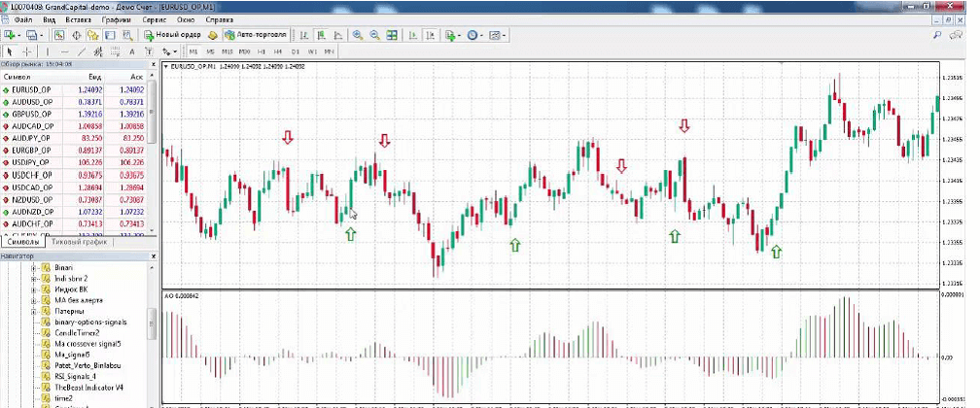Image resolution: width=980 pixels, height=408 pixels.
Task: Open the arrows objects dropdown
Action: pyautogui.click(x=170, y=51)
